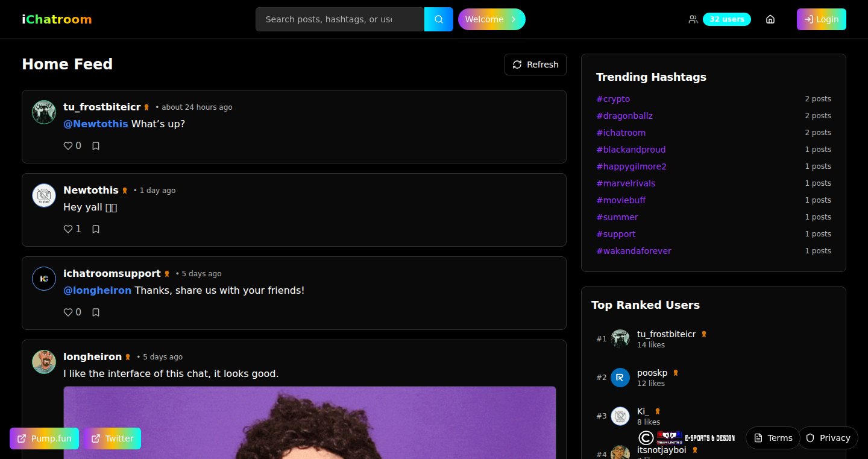Screen dimensions: 868x459
Task: Open the longheiron username link
Action: [93, 356]
